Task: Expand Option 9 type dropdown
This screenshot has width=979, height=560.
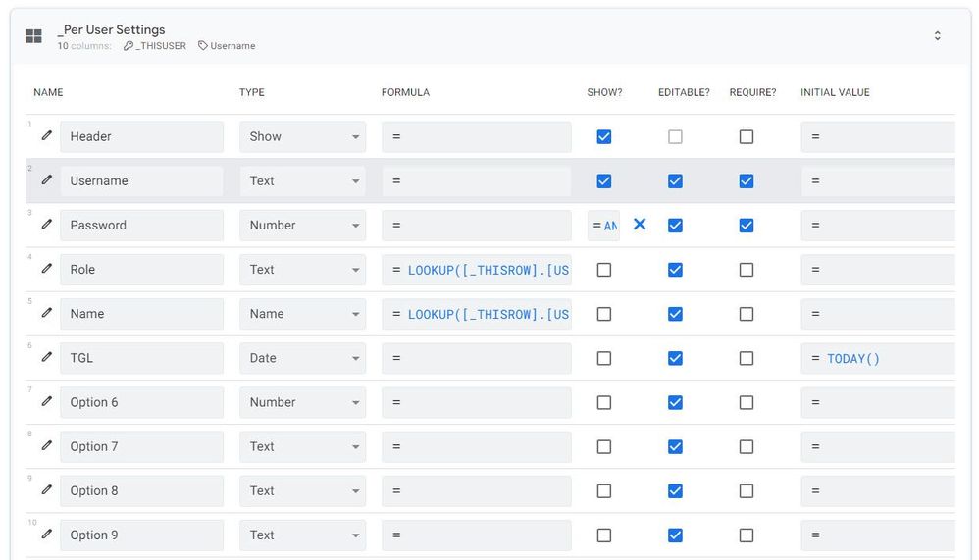Action: coord(303,535)
